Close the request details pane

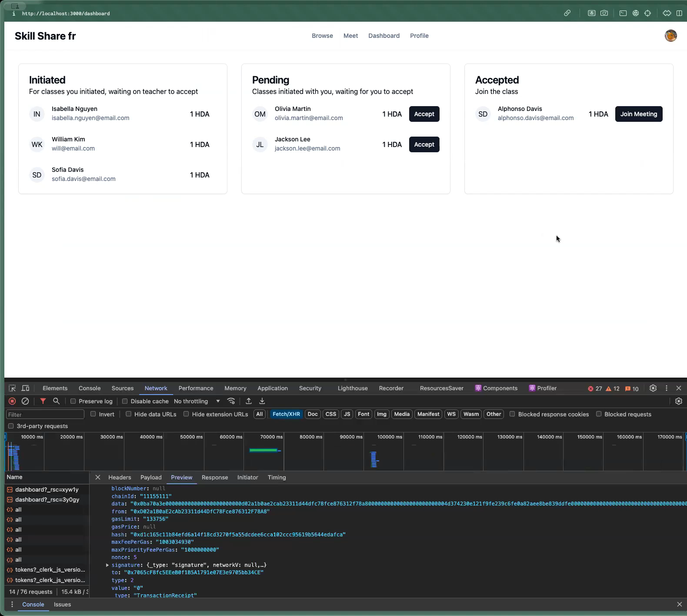98,477
